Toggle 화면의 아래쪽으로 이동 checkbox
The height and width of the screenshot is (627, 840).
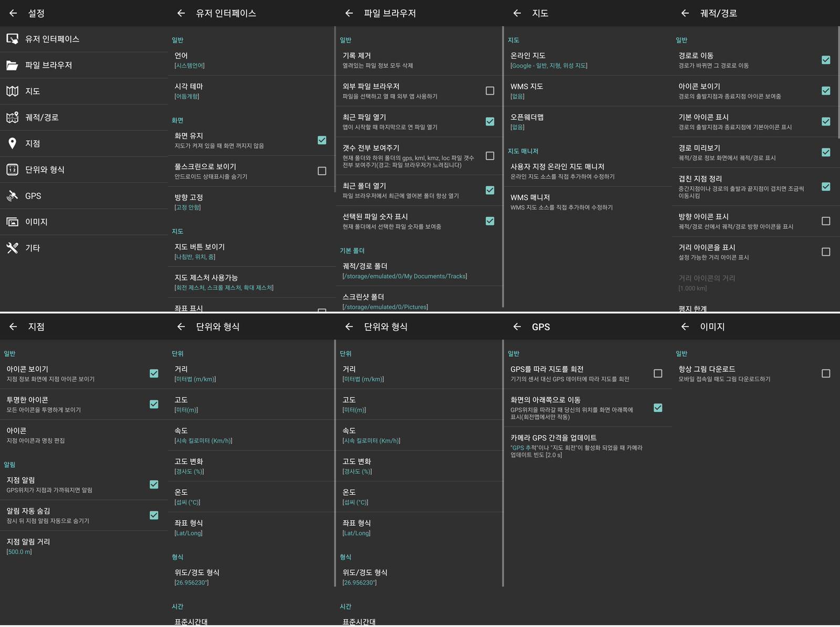(x=658, y=408)
